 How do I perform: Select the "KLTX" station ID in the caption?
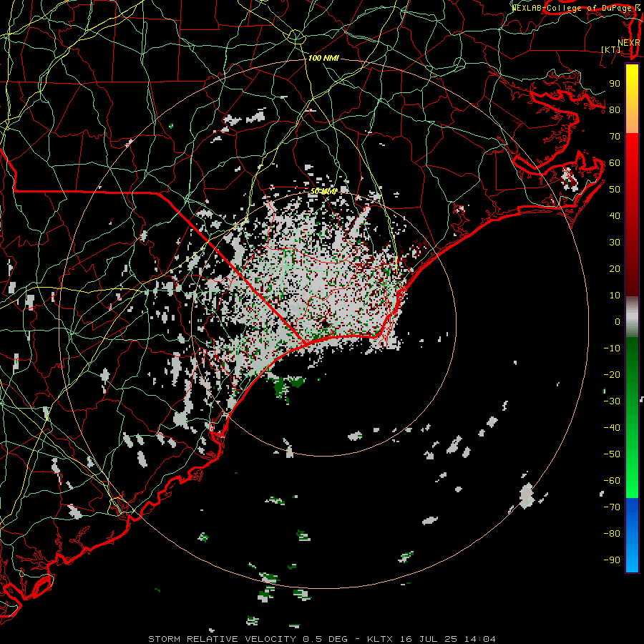pos(380,639)
